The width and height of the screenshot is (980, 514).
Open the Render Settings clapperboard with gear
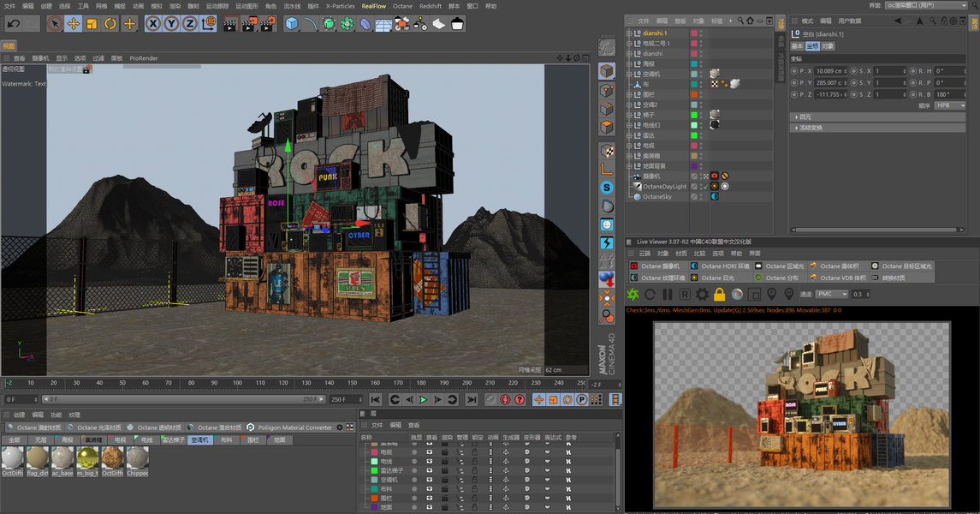point(268,24)
